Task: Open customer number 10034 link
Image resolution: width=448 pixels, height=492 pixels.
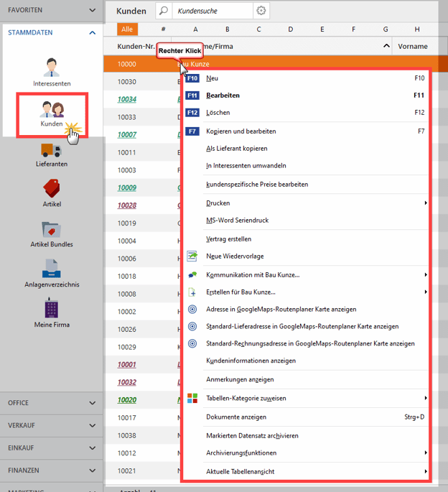Action: coord(127,99)
